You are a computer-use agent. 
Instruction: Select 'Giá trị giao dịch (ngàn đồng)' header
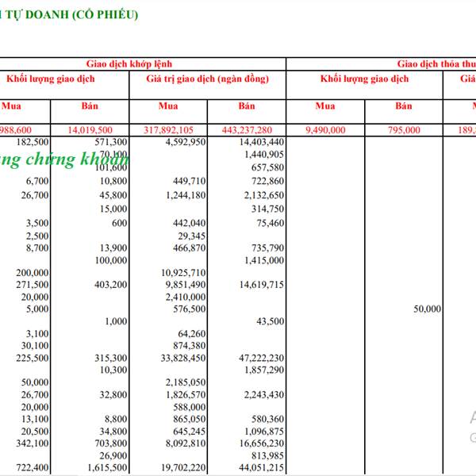208,79
